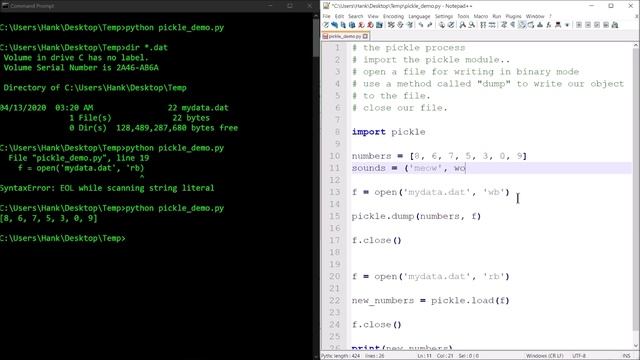Click the Close All toolbar icon
Image resolution: width=640 pixels, height=360 pixels.
tap(370, 25)
